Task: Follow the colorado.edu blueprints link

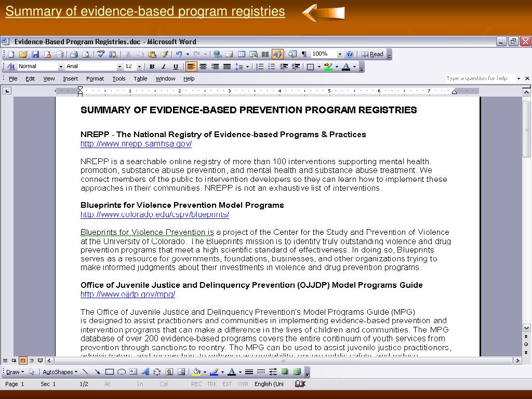Action: (x=155, y=215)
